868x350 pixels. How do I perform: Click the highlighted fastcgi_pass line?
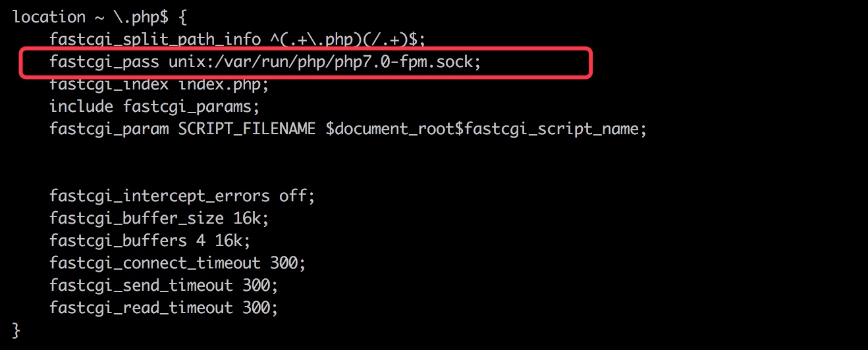(x=270, y=62)
